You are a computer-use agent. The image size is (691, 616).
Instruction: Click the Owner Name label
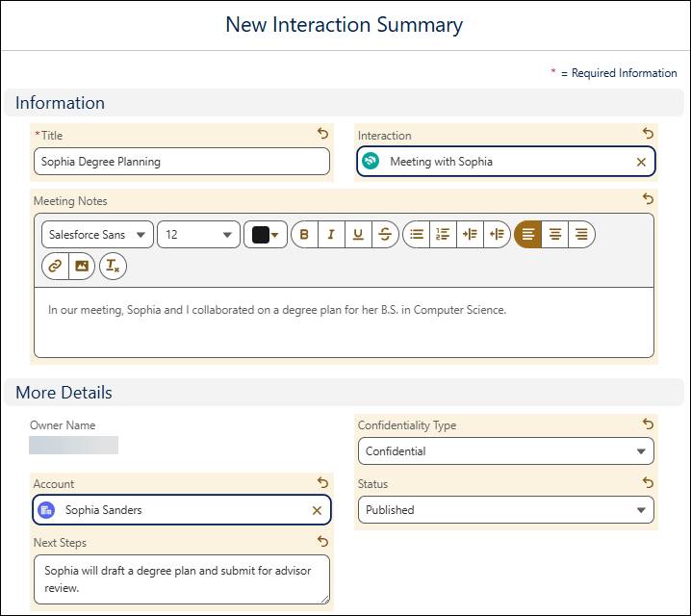click(63, 425)
